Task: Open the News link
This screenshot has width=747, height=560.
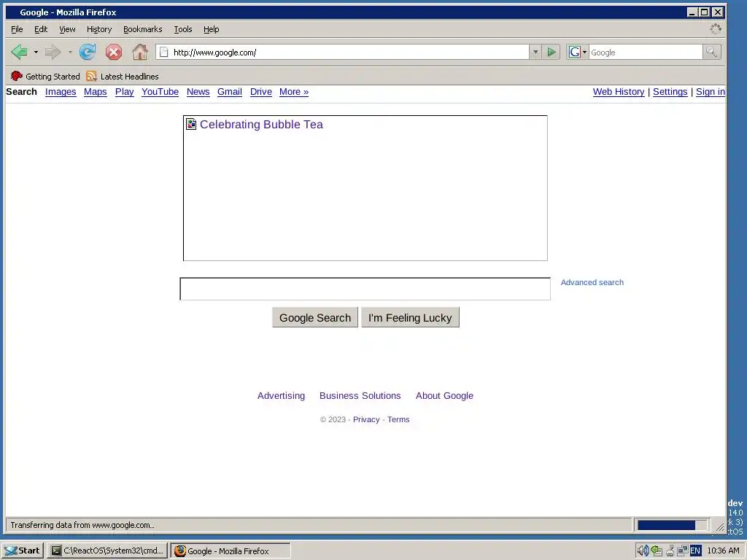Action: [198, 92]
